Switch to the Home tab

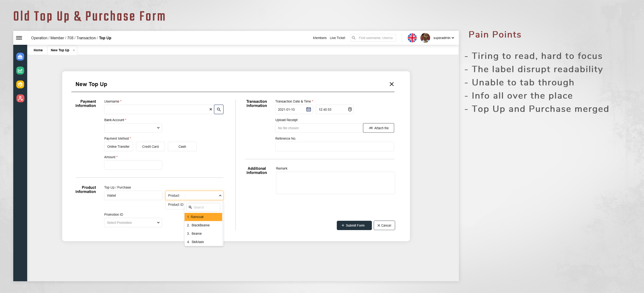[38, 50]
